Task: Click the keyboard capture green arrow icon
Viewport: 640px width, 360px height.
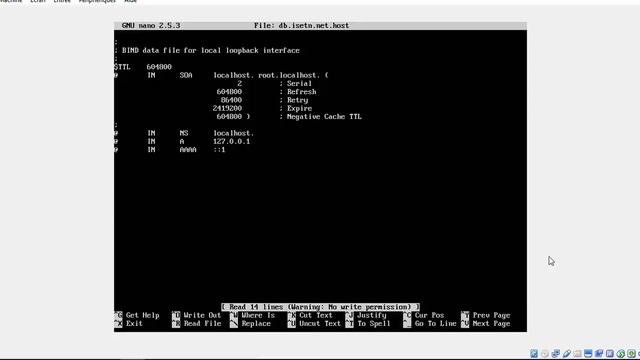Action: click(631, 353)
